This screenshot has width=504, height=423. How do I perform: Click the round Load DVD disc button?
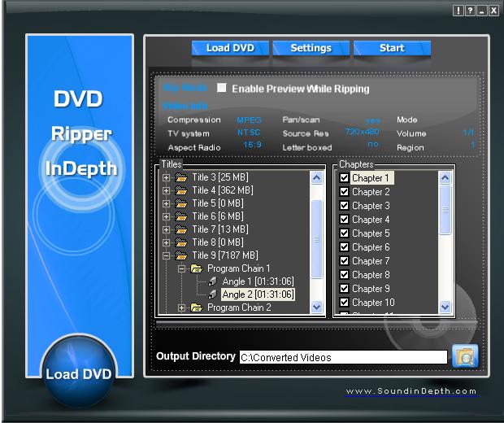point(78,373)
